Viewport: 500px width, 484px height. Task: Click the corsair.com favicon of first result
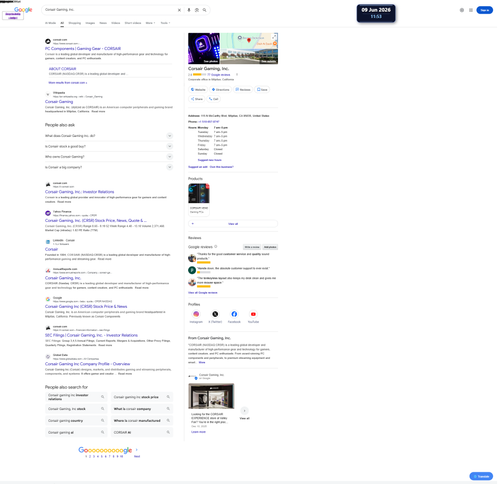(x=48, y=41)
